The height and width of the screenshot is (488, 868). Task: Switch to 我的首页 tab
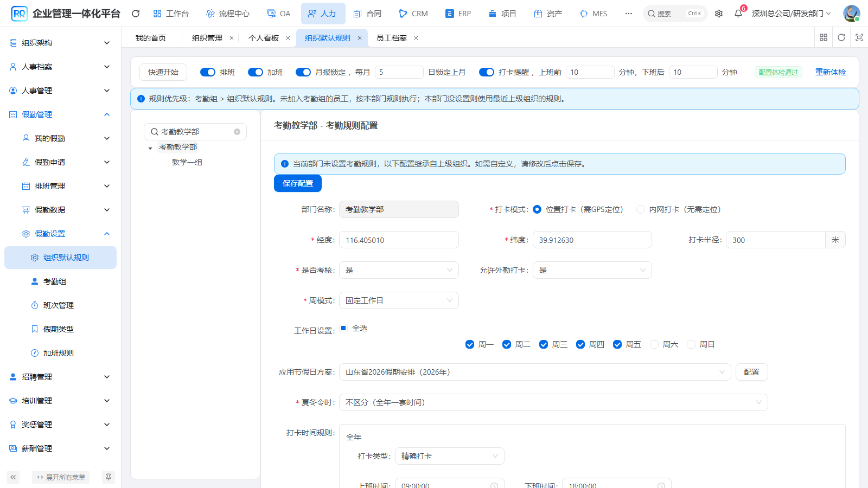pos(151,38)
